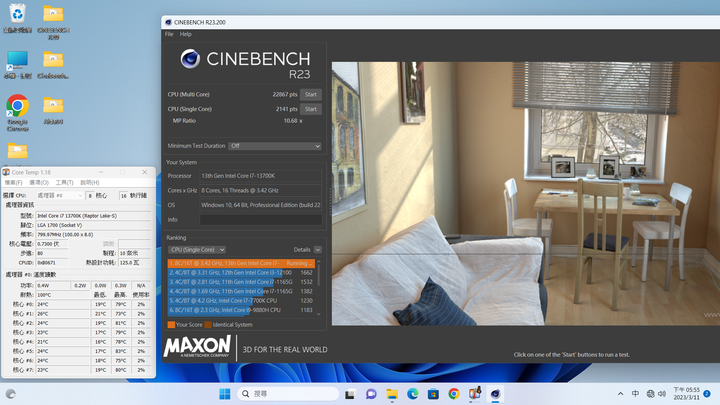
Task: Open the Minimum Test Duration dropdown
Action: [x=275, y=146]
